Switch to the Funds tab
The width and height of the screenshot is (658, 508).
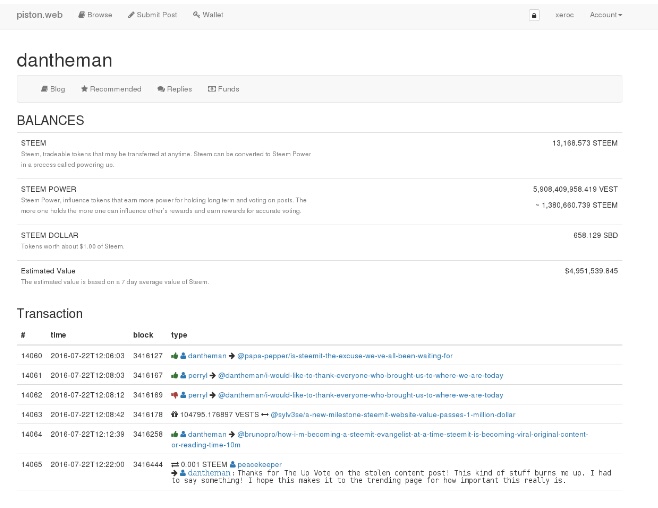pos(224,89)
